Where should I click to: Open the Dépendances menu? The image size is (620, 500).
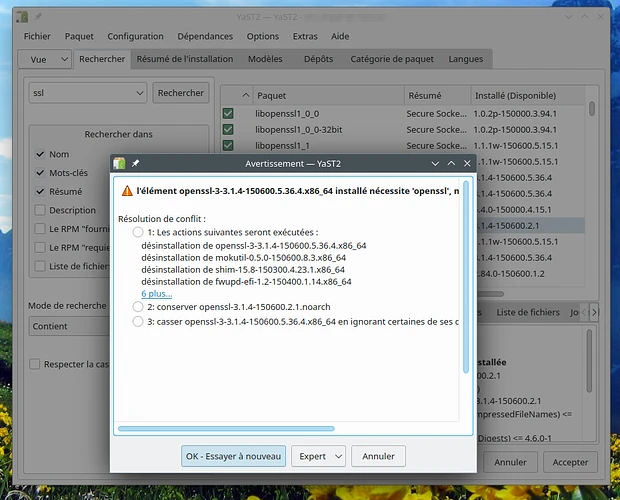pyautogui.click(x=205, y=36)
